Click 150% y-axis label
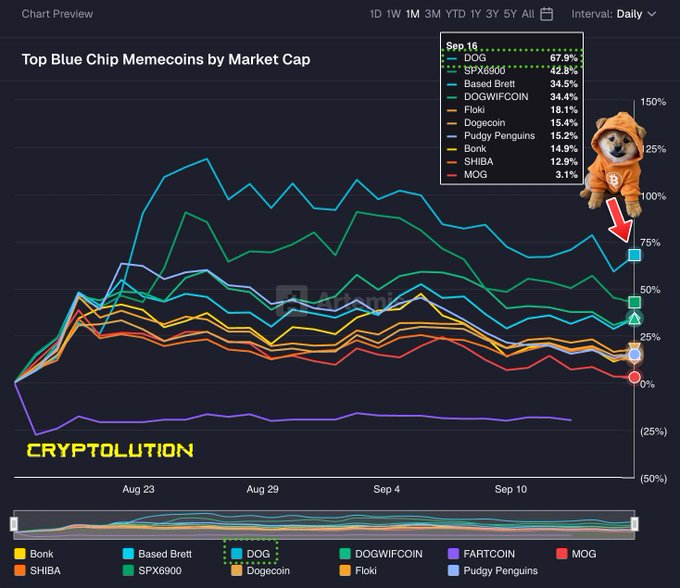Viewport: 680px width, 588px height. (x=653, y=102)
